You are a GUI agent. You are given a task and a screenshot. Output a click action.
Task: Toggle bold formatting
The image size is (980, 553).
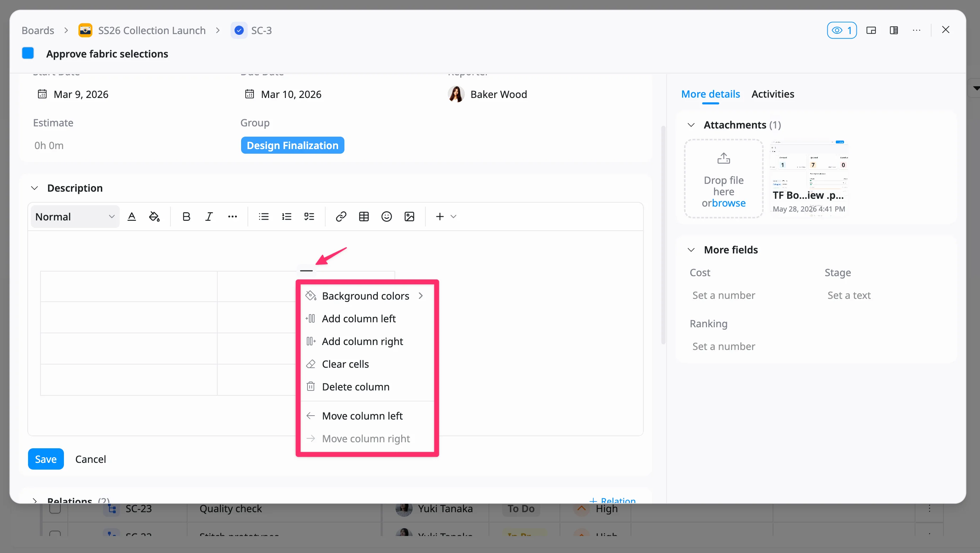pyautogui.click(x=186, y=217)
